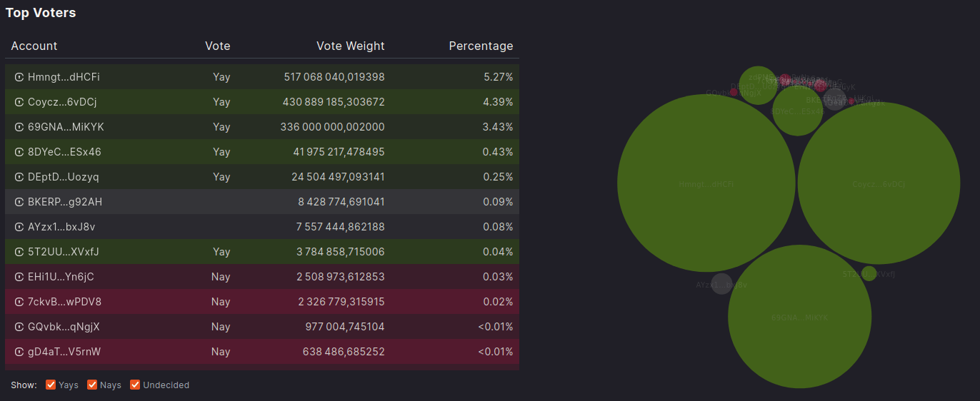
Task: Click the account icon beside BKERP...g92AH
Action: tap(19, 202)
